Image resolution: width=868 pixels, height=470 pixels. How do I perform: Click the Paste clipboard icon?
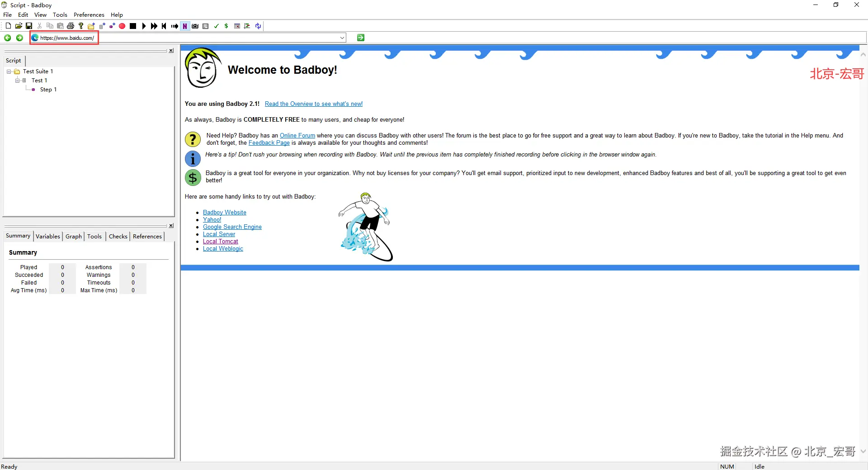(x=60, y=26)
